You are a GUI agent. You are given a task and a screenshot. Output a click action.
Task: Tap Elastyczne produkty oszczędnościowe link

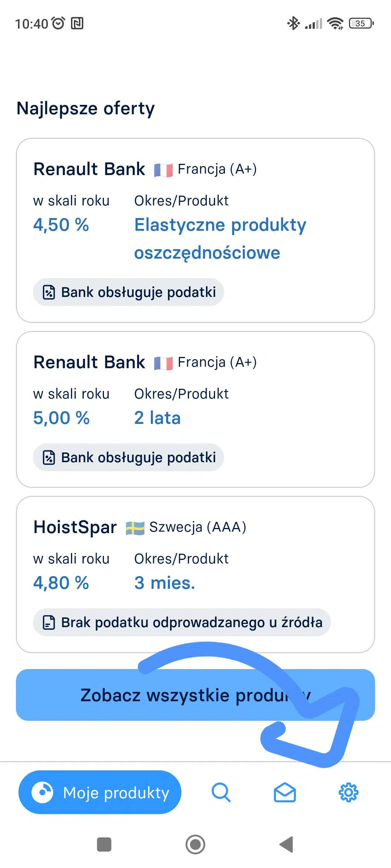coord(220,239)
